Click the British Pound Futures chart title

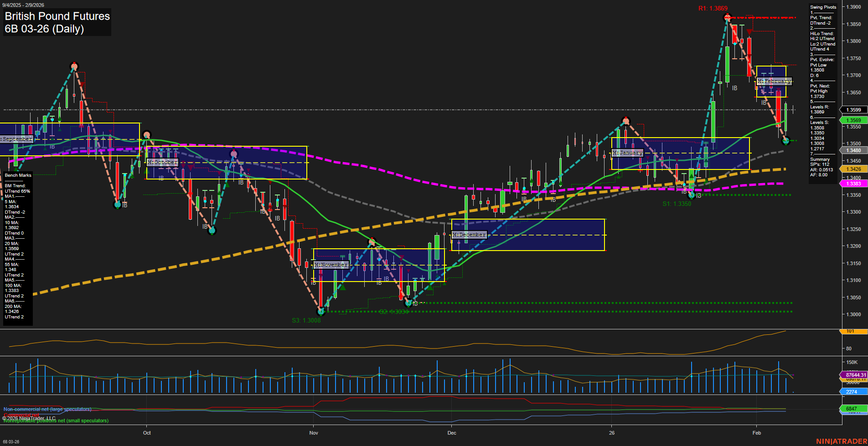[x=57, y=16]
